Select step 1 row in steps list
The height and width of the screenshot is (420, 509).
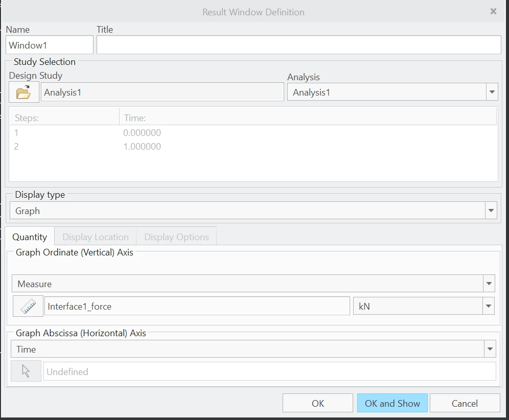[x=253, y=133]
